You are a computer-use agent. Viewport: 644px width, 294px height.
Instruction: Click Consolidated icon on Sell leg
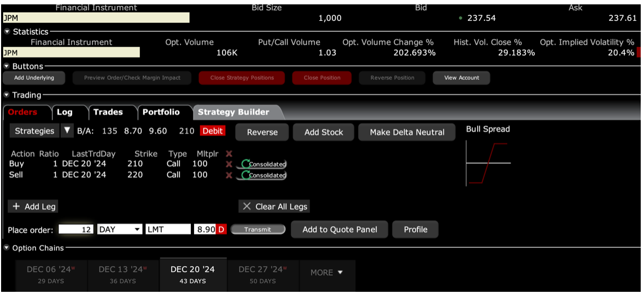(262, 175)
